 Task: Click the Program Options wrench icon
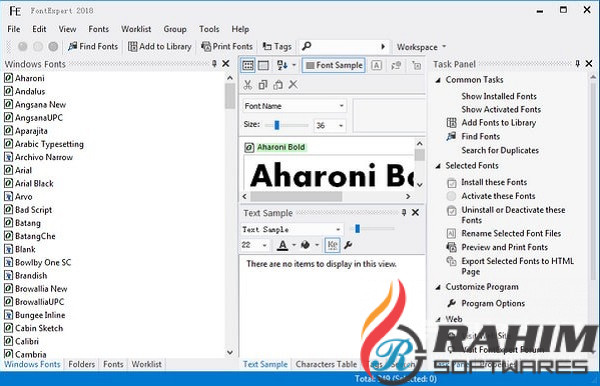452,303
